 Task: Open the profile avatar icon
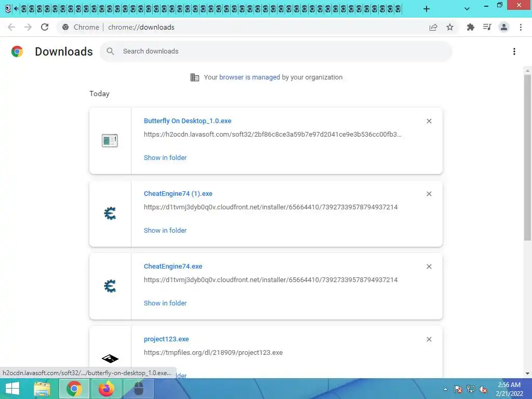click(x=504, y=27)
